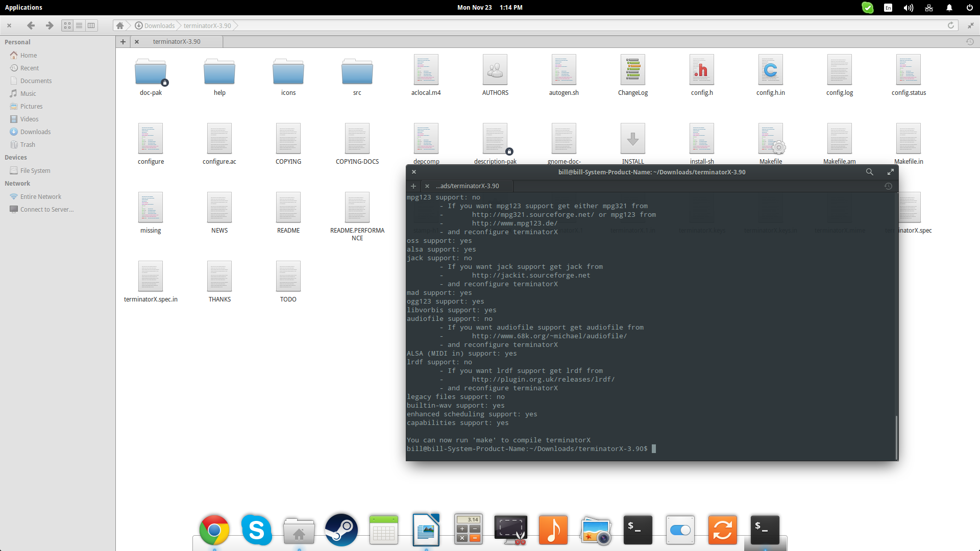
Task: Launch Skype from the dock
Action: 256,530
